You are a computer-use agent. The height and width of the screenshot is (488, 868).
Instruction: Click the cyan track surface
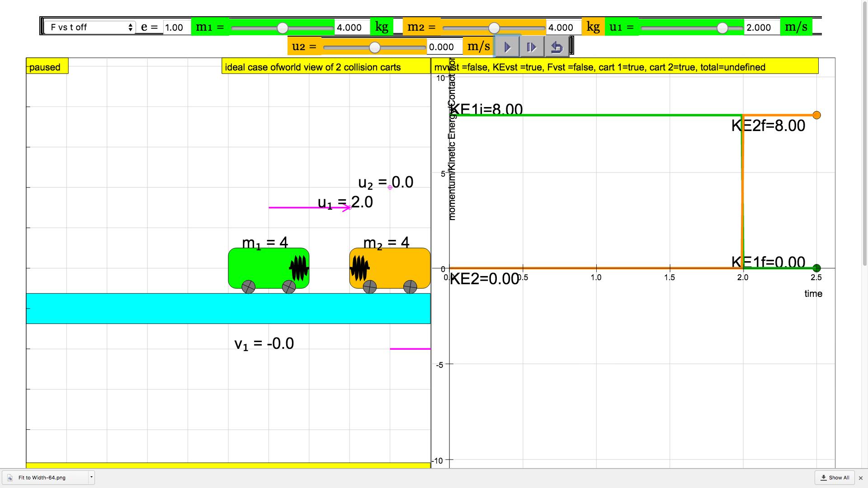(x=228, y=309)
